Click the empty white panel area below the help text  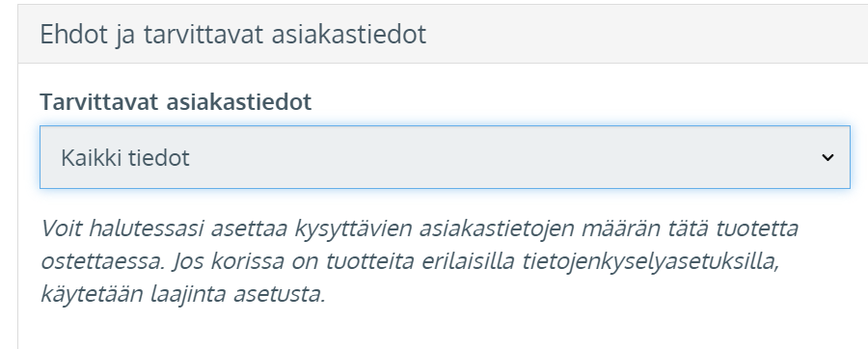(x=443, y=329)
